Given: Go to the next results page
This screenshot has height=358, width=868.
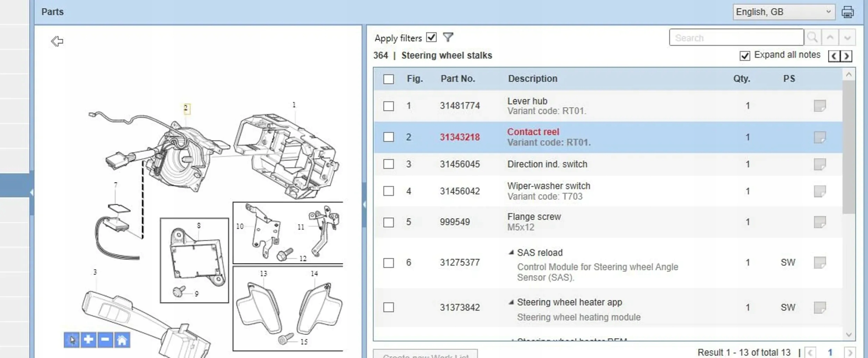Looking at the screenshot, I should pyautogui.click(x=850, y=353).
